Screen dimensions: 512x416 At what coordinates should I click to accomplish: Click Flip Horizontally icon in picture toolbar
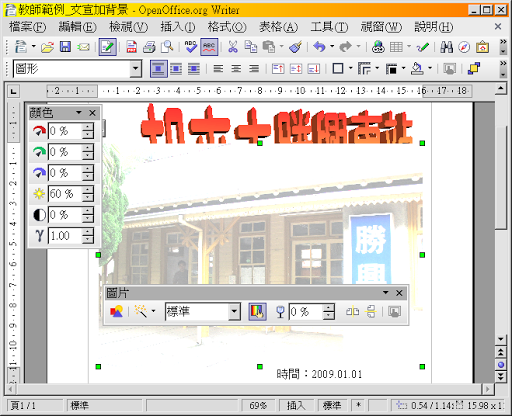coord(352,312)
